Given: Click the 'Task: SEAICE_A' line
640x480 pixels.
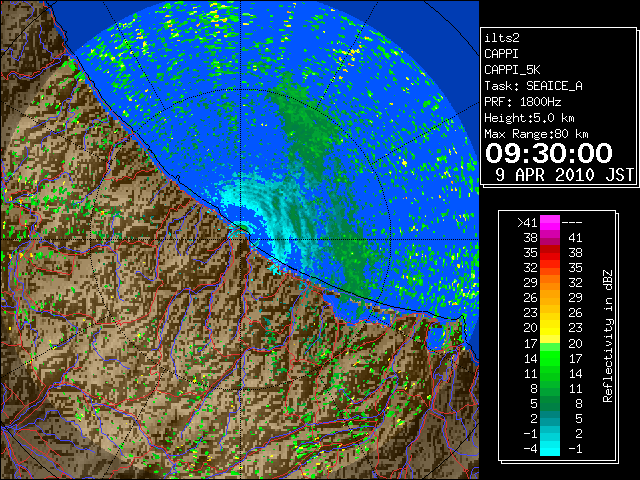Looking at the screenshot, I should [533, 86].
